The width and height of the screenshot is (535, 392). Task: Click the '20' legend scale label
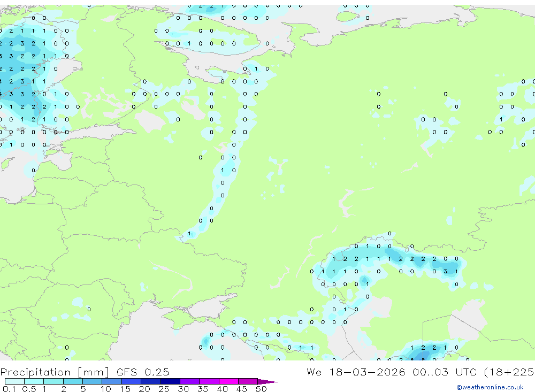pos(144,389)
